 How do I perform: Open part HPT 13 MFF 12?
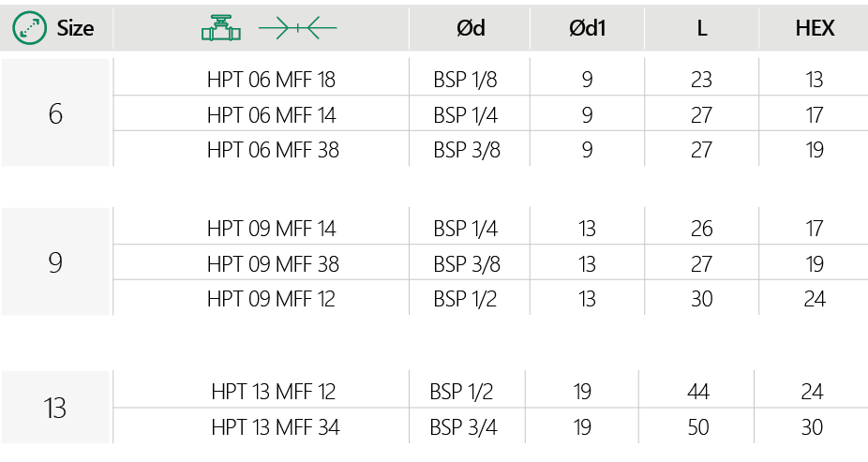(x=273, y=392)
